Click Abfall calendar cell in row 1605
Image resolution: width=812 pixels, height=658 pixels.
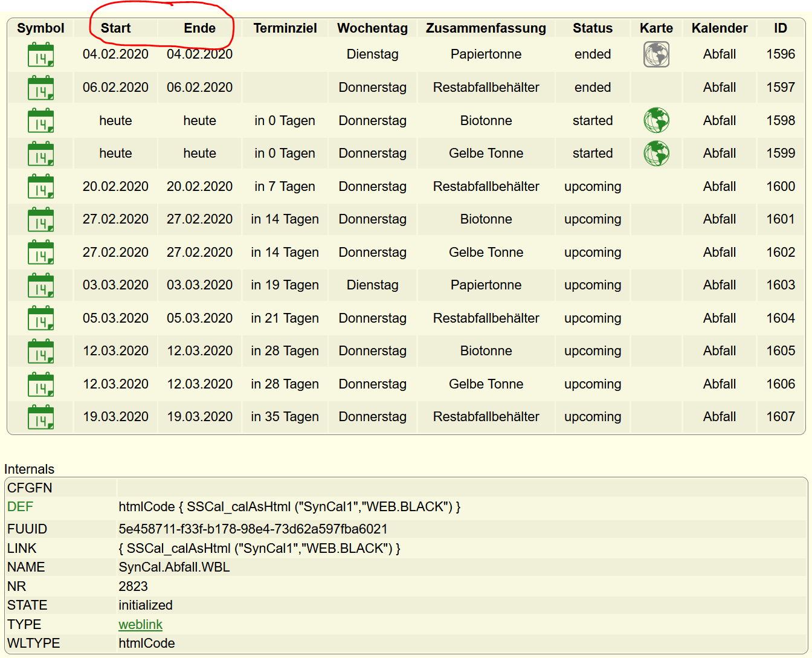(x=720, y=351)
